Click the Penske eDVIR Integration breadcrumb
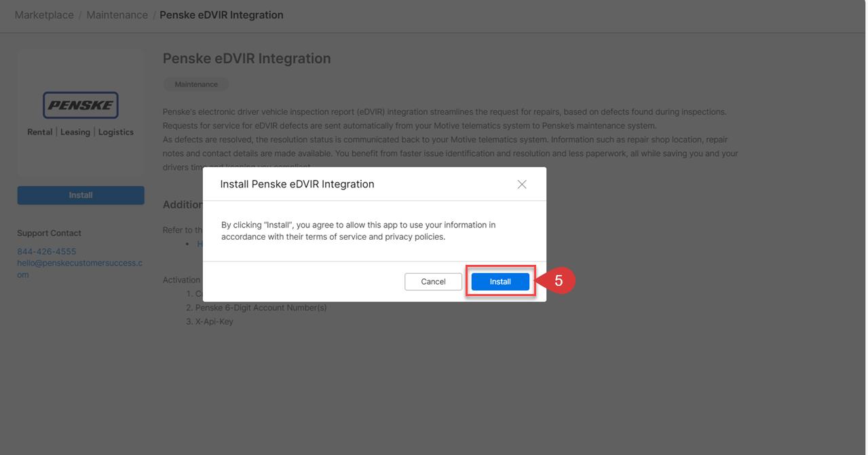 (221, 15)
